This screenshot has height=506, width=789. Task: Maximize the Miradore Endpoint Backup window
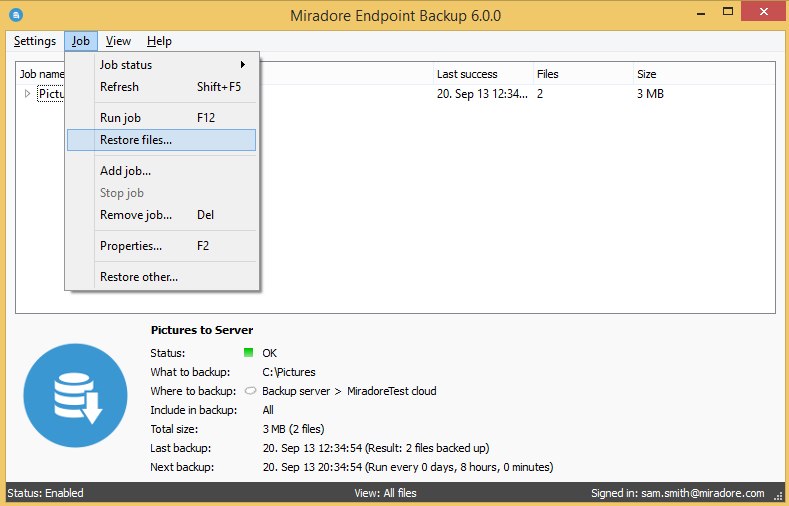pos(728,12)
